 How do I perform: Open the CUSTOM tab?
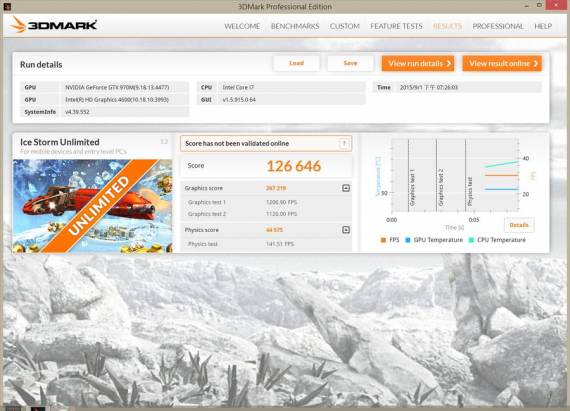[x=345, y=26]
